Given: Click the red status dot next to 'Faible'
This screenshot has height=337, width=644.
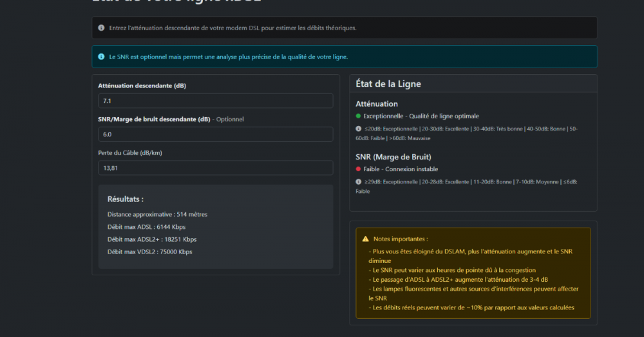Looking at the screenshot, I should 359,169.
